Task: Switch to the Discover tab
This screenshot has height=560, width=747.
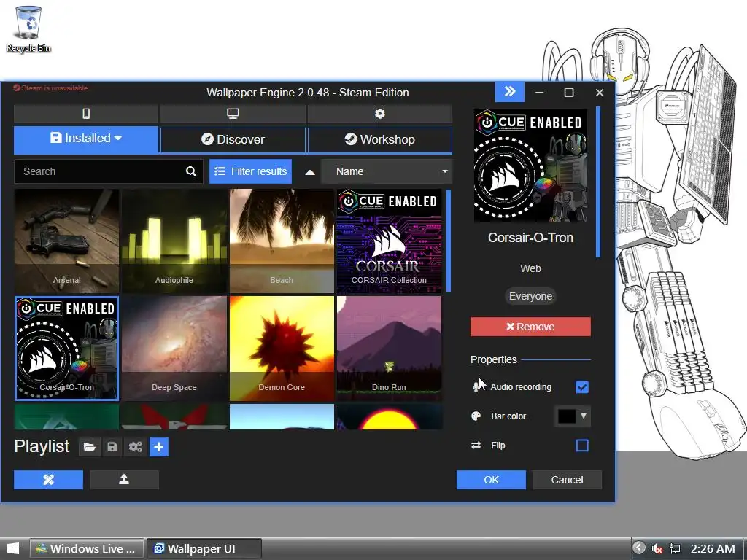Action: click(233, 139)
